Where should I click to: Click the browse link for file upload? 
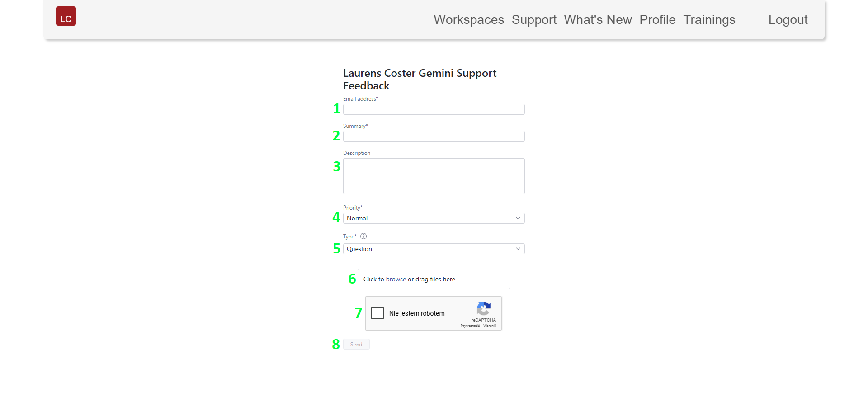pos(396,279)
